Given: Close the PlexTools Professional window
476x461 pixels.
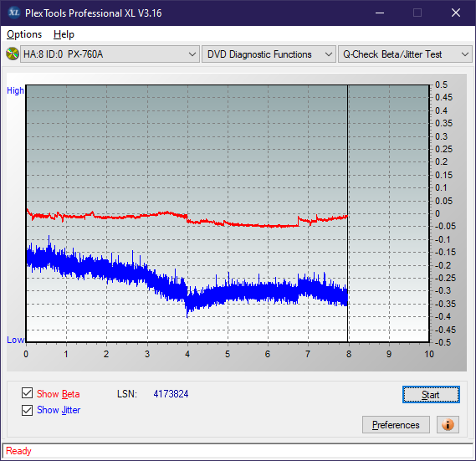Looking at the screenshot, I should (456, 13).
